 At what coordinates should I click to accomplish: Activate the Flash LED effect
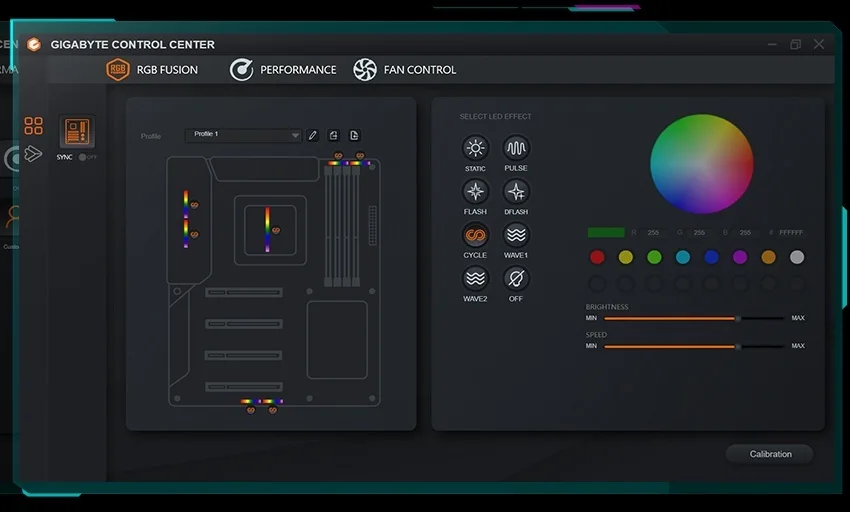(475, 192)
